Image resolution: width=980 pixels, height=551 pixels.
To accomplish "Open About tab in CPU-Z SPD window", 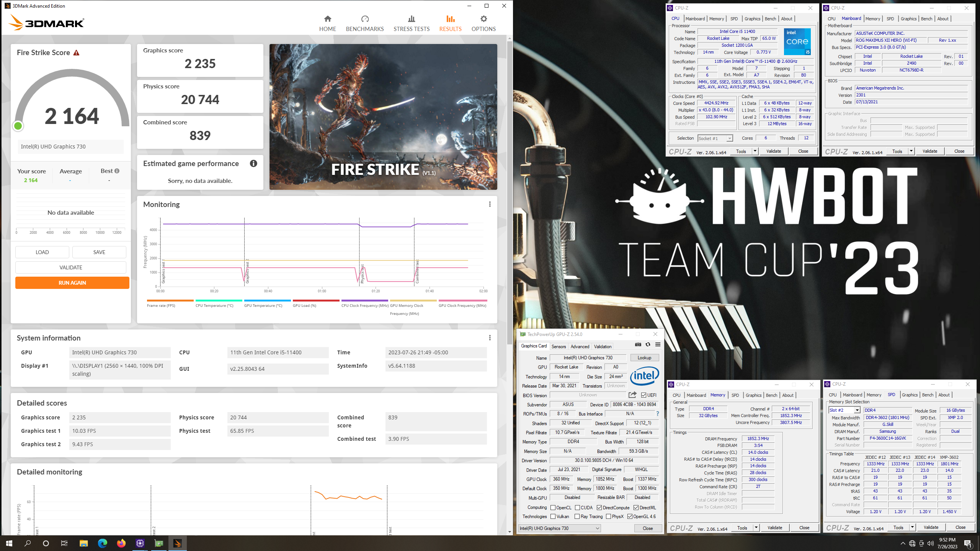I will [x=944, y=395].
